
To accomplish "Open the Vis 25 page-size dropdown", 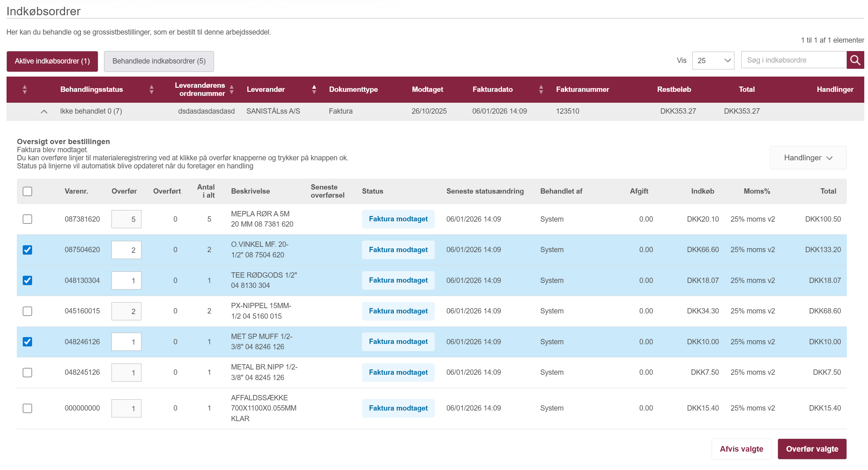I will tap(713, 61).
